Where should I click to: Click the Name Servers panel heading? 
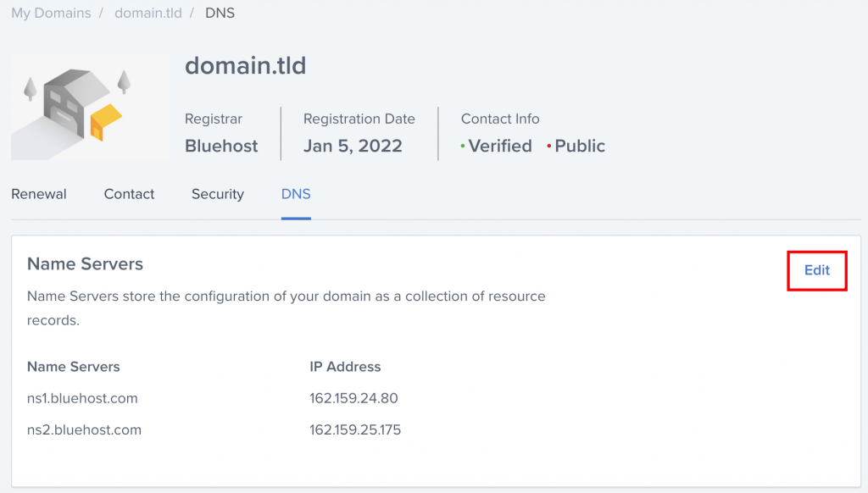pos(85,263)
